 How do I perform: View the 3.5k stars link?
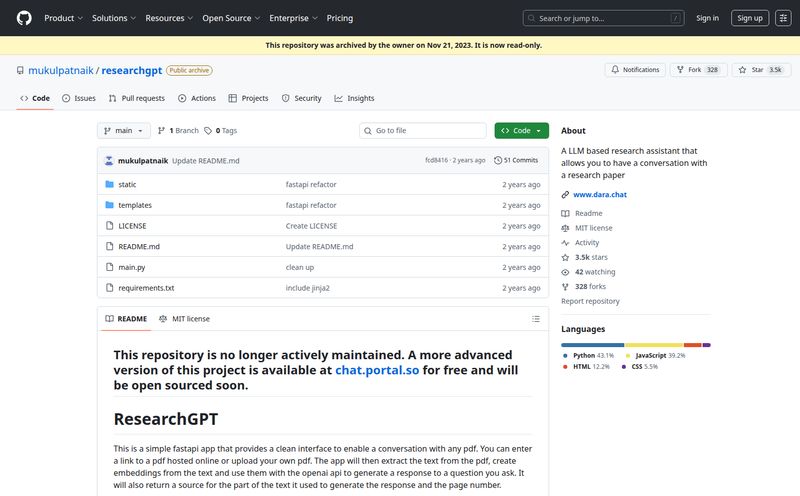pos(585,258)
